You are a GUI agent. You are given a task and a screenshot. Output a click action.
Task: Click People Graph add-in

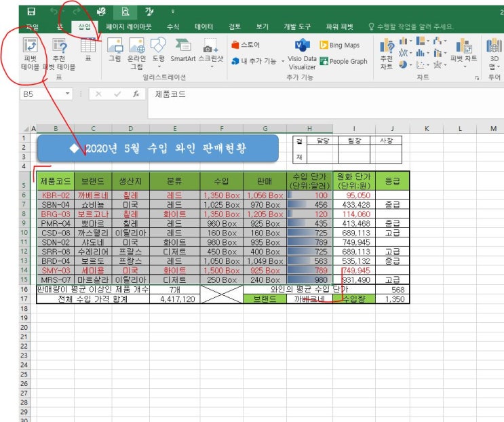(x=344, y=61)
